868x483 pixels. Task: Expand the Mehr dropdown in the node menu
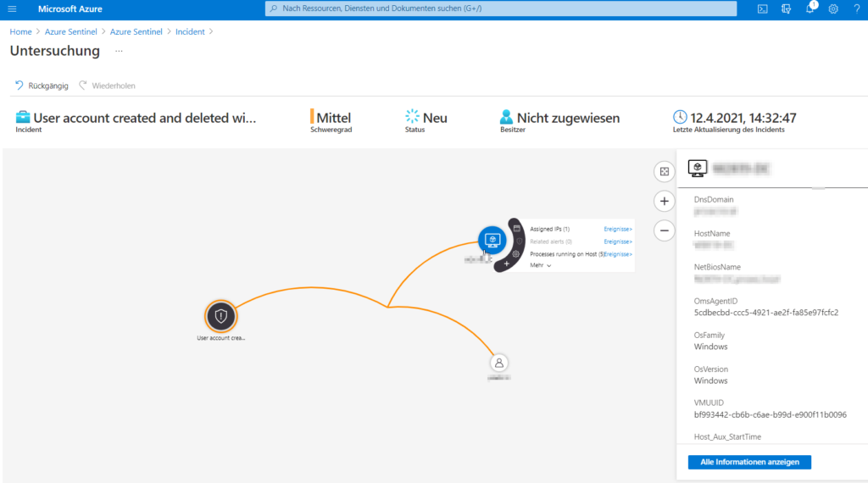[x=540, y=265]
